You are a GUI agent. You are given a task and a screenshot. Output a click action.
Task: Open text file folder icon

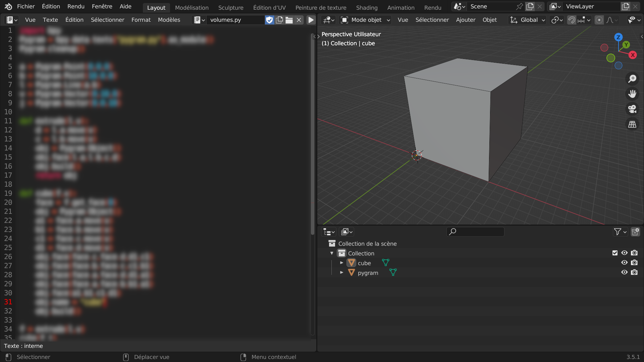[289, 20]
